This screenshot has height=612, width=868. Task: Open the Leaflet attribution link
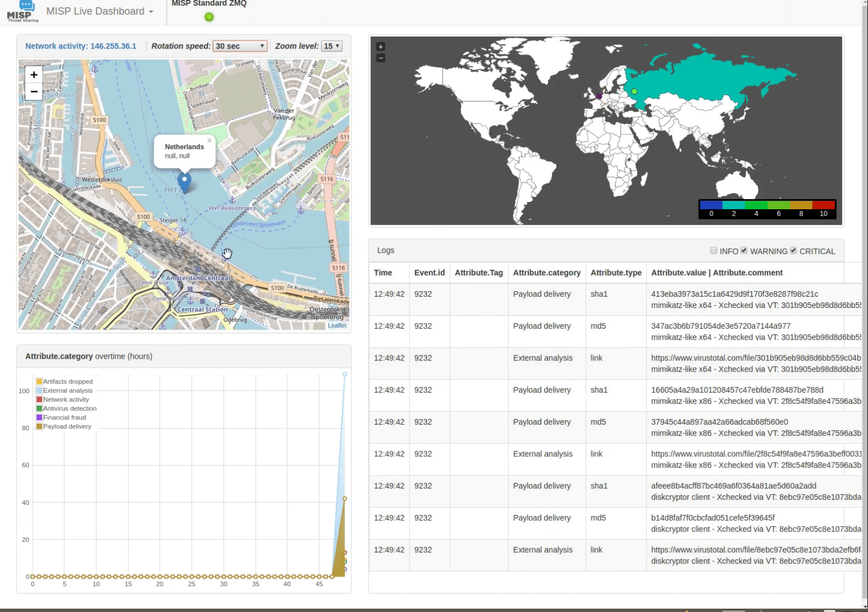tap(336, 325)
